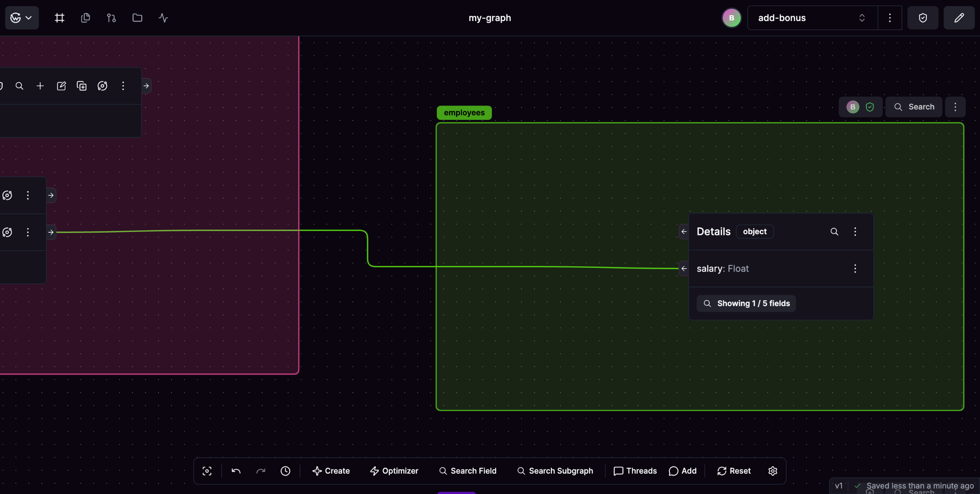Open canvas settings gear
The image size is (980, 494).
773,471
